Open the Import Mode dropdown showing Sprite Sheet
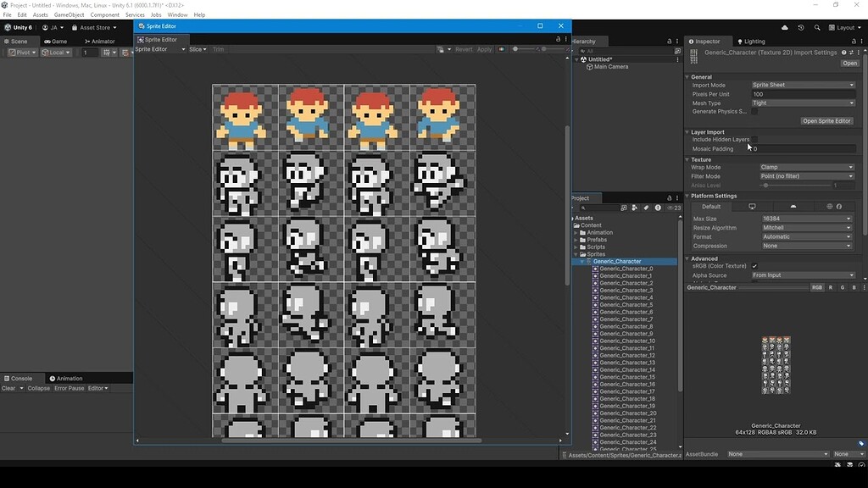The width and height of the screenshot is (868, 488). pos(802,85)
